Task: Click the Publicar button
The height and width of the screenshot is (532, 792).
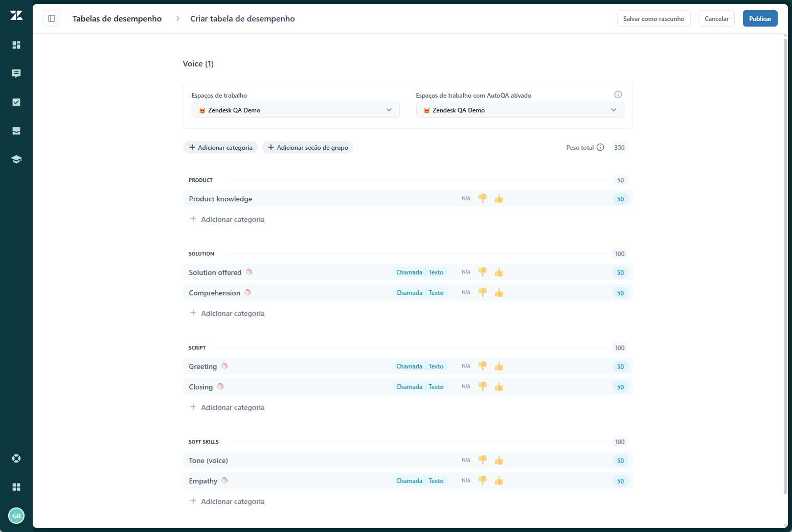Action: coord(760,18)
